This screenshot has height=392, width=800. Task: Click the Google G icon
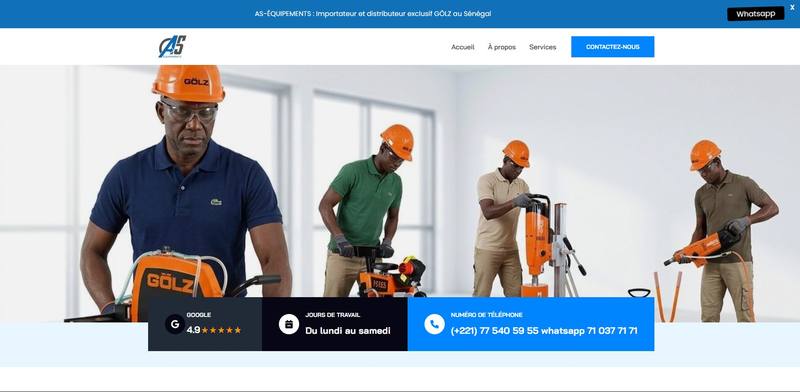[174, 324]
